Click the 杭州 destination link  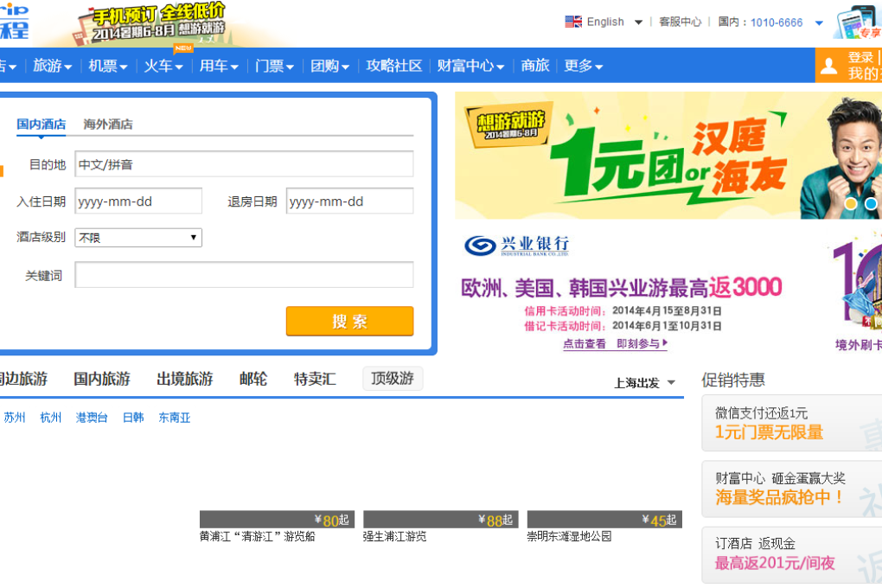tap(50, 417)
